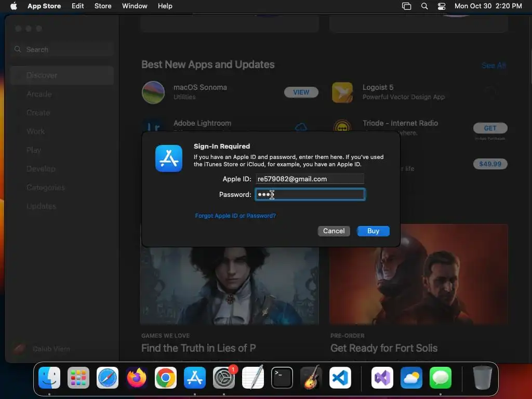Click the Triode radio app icon
532x399 pixels.
pos(342,126)
